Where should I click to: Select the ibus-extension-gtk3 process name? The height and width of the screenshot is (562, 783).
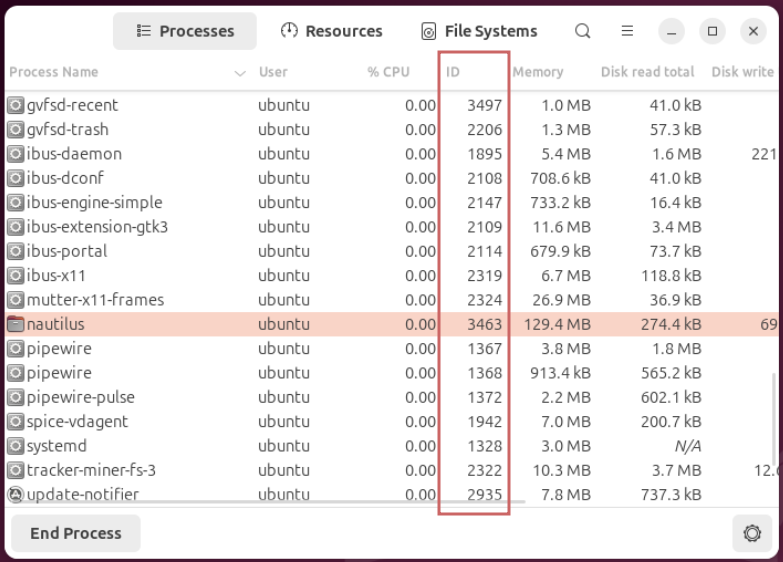click(97, 226)
